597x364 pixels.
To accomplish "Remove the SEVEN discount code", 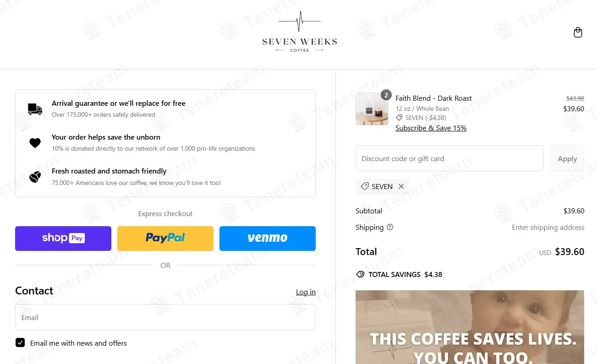I will click(401, 186).
